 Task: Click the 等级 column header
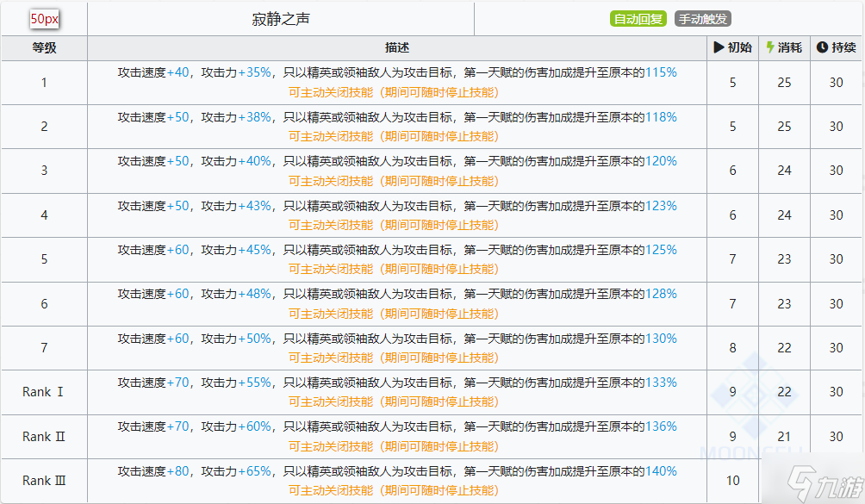pyautogui.click(x=44, y=48)
